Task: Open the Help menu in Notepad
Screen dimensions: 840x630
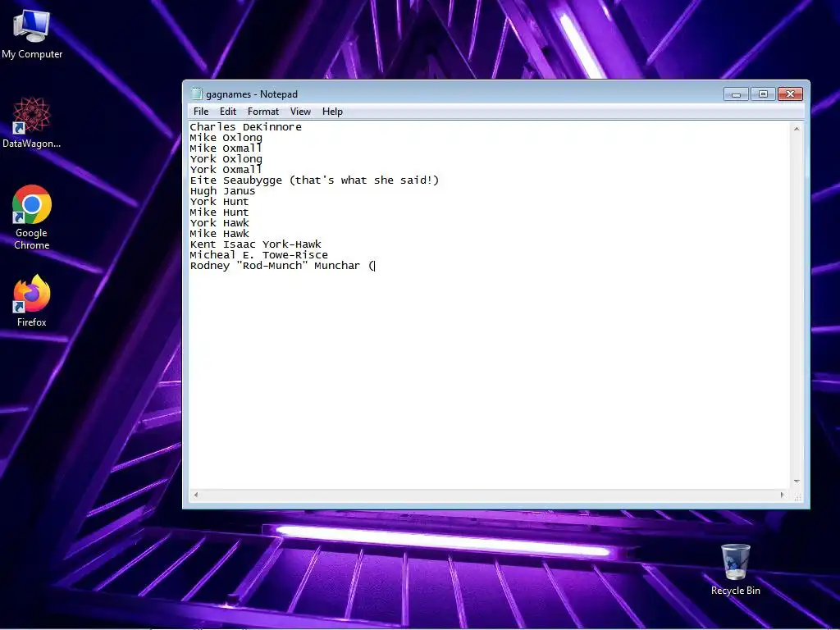Action: (x=332, y=112)
